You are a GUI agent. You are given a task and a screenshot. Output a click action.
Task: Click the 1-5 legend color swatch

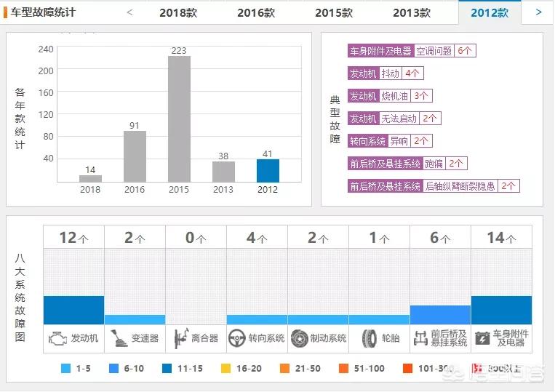pos(66,369)
